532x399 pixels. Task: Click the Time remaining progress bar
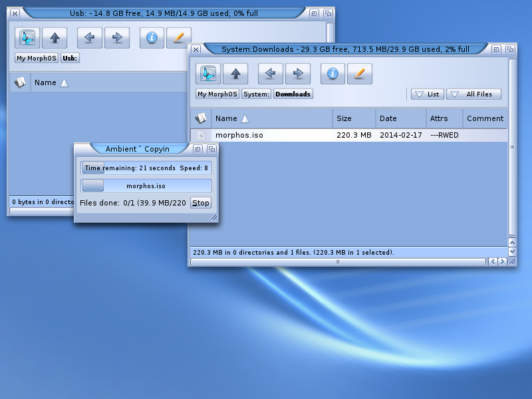point(146,168)
